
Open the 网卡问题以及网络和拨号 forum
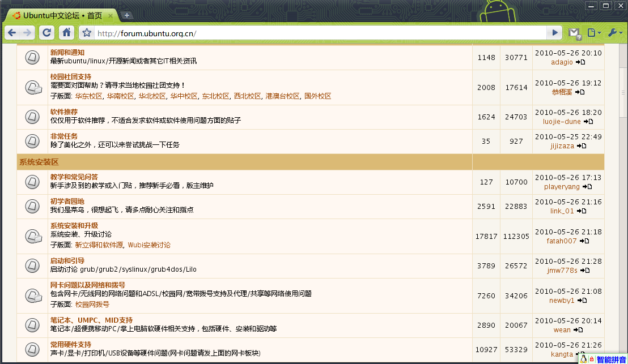(x=88, y=285)
